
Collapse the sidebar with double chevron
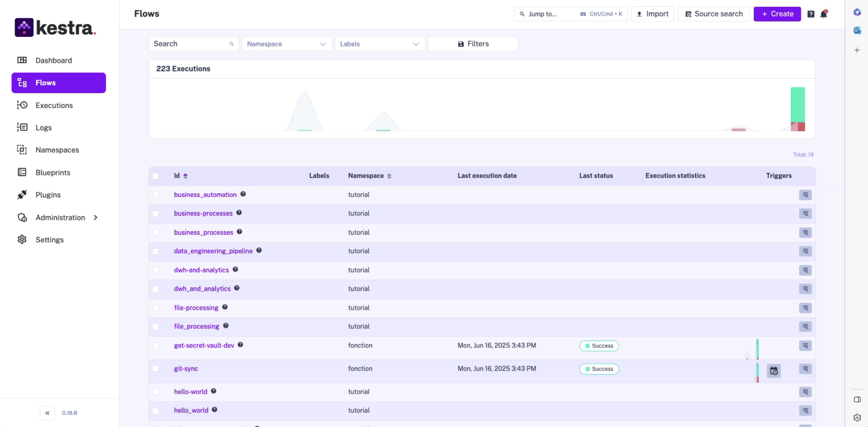click(x=47, y=413)
